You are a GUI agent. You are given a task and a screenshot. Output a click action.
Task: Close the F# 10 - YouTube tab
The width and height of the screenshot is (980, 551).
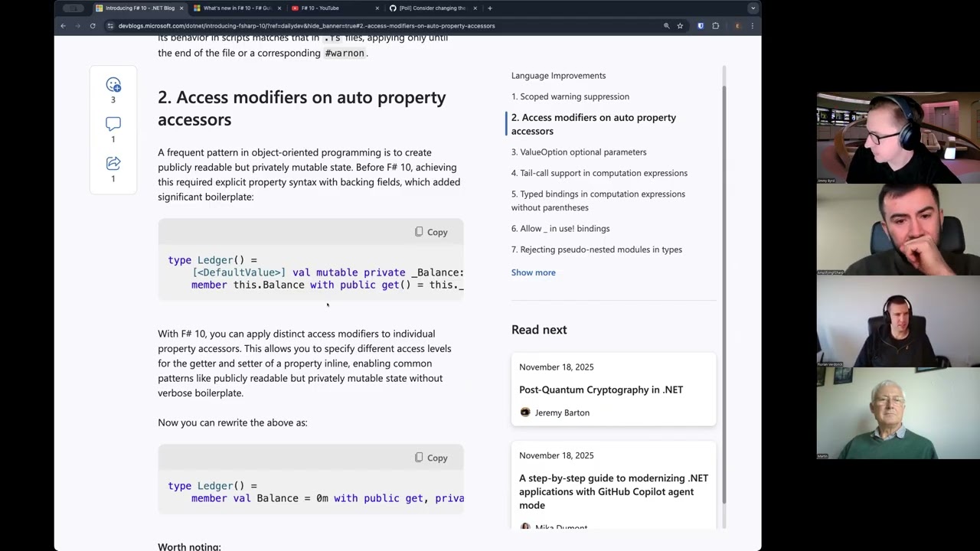tap(377, 8)
